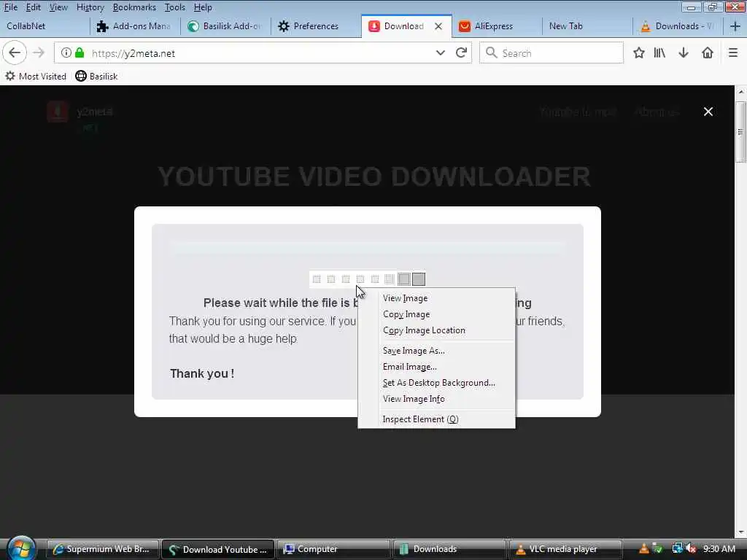Open the View menu
This screenshot has height=560, width=747.
click(x=58, y=7)
